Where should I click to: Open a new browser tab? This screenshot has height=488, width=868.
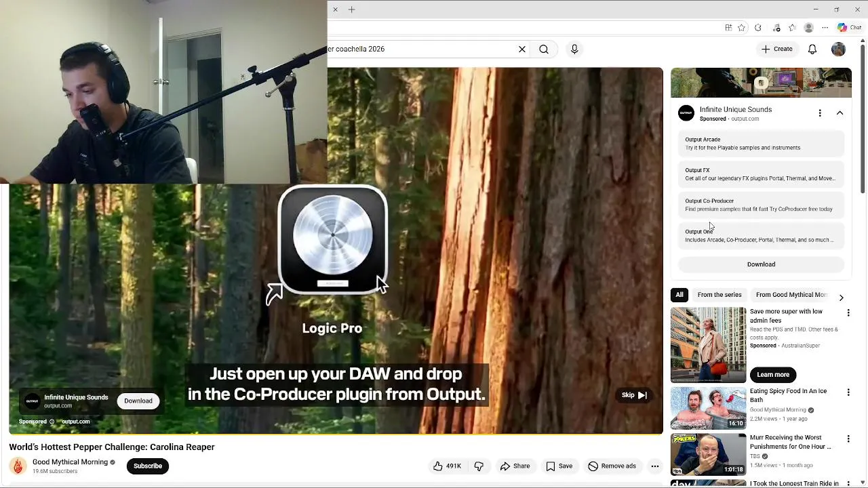tap(351, 9)
